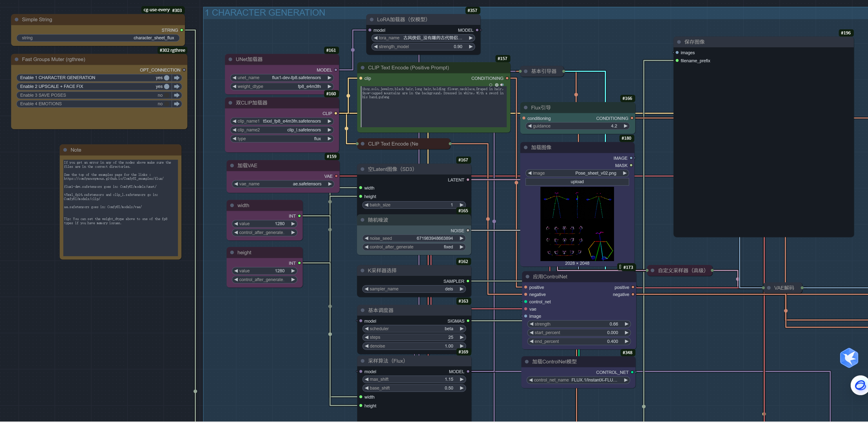The image size is (868, 423).
Task: Jump to 2 UPSCALE + FACE FIX arrow
Action: pyautogui.click(x=176, y=86)
